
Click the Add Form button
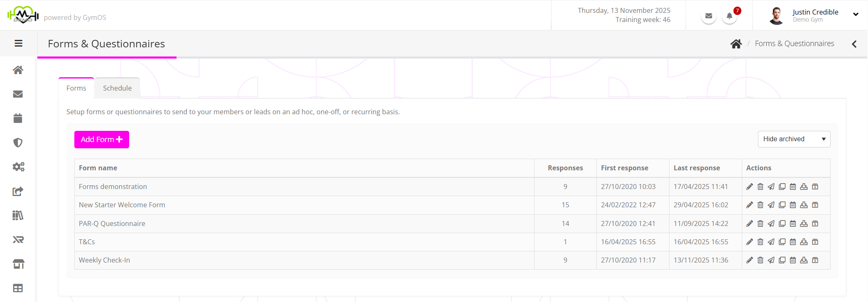tap(102, 140)
